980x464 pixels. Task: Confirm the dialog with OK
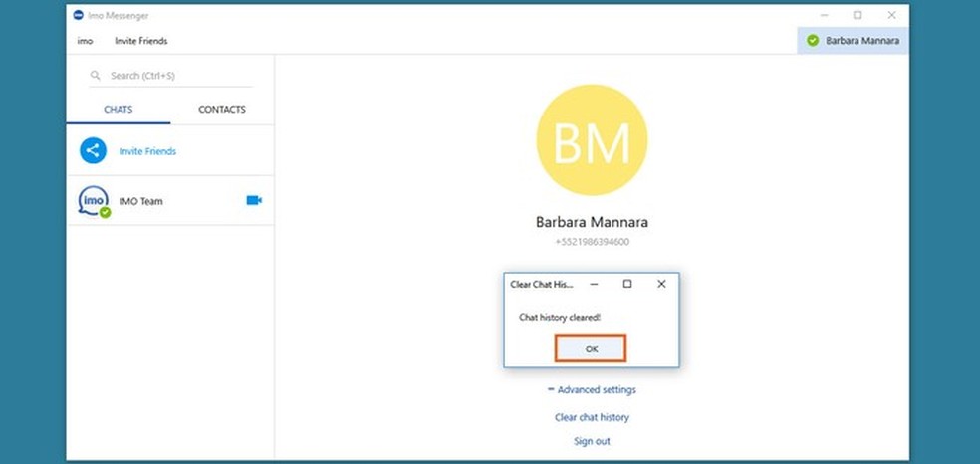tap(591, 348)
